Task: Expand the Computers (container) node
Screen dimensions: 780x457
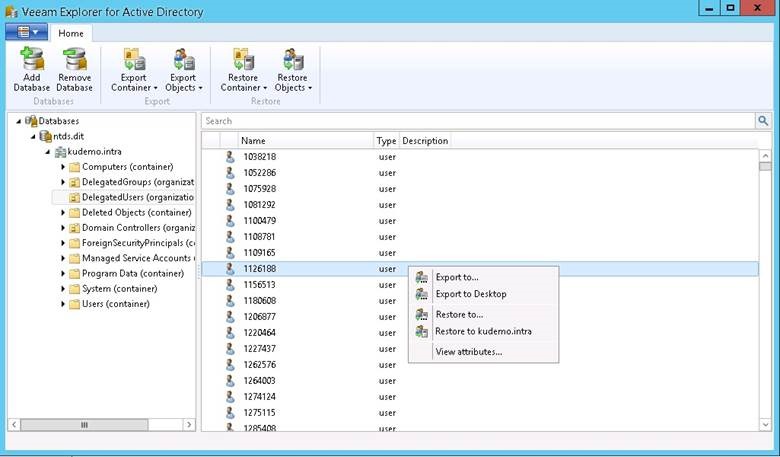Action: pos(63,167)
